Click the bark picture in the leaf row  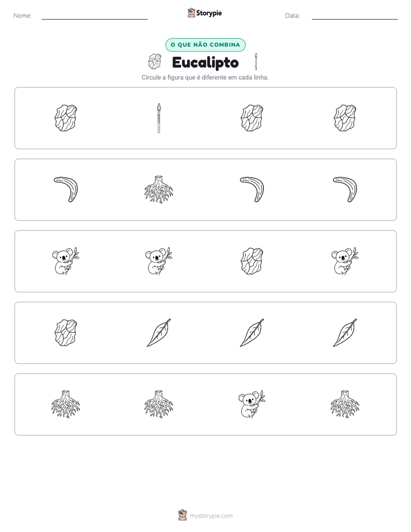(x=66, y=333)
